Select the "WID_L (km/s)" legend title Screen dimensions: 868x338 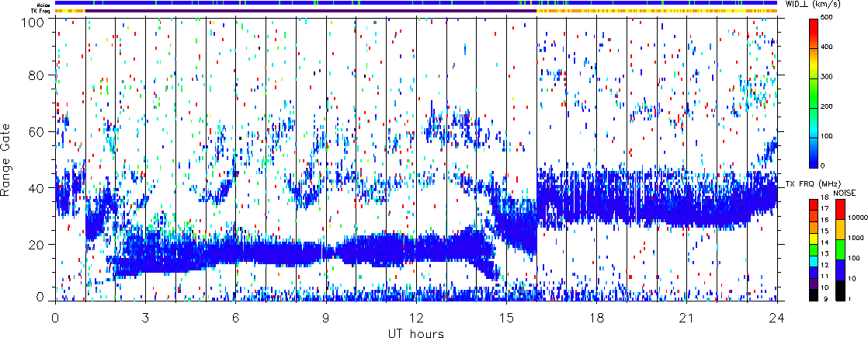tap(814, 5)
